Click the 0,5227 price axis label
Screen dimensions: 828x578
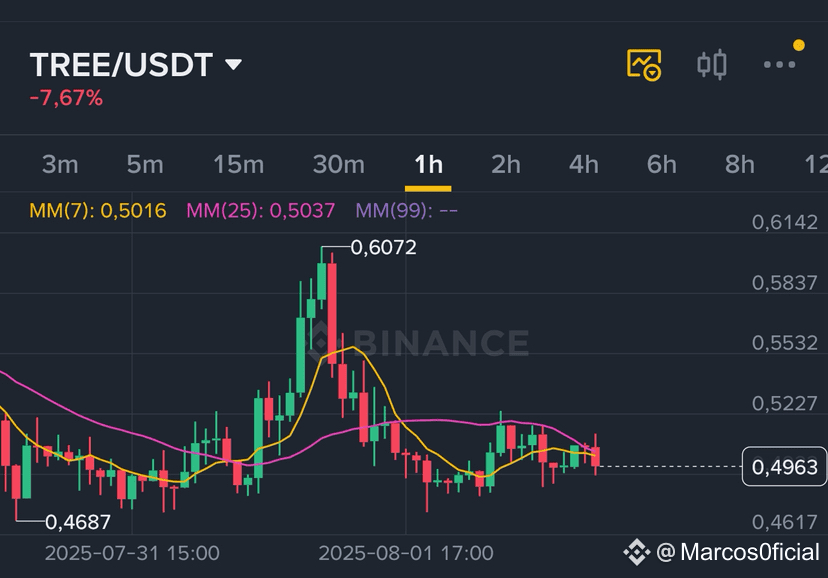[x=785, y=404]
